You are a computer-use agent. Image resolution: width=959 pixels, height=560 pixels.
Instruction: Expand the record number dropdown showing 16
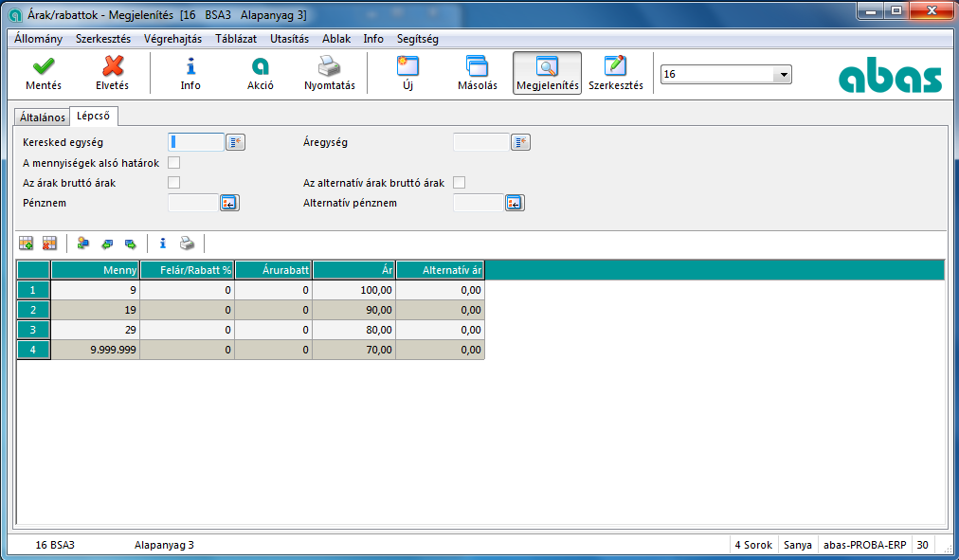pyautogui.click(x=783, y=75)
